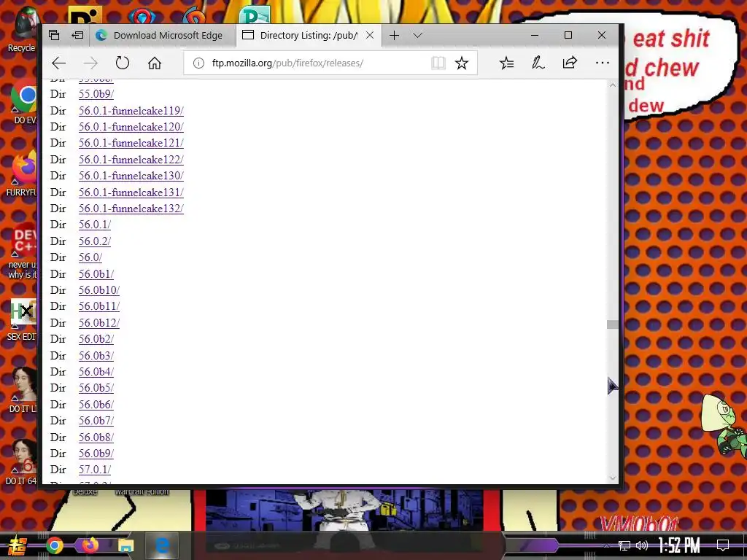The width and height of the screenshot is (747, 560).
Task: Open the Action Center notifications icon
Action: point(723,545)
